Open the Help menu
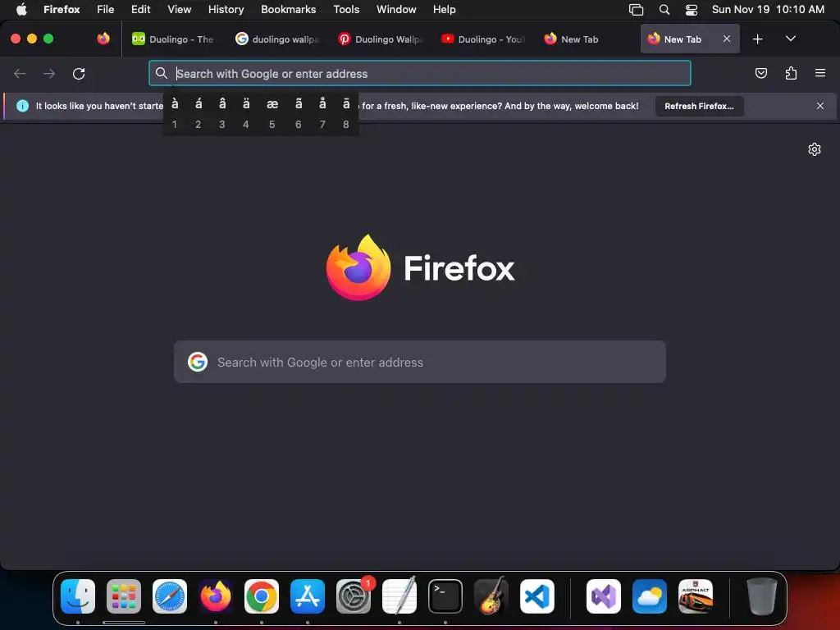Image resolution: width=840 pixels, height=630 pixels. click(x=444, y=9)
